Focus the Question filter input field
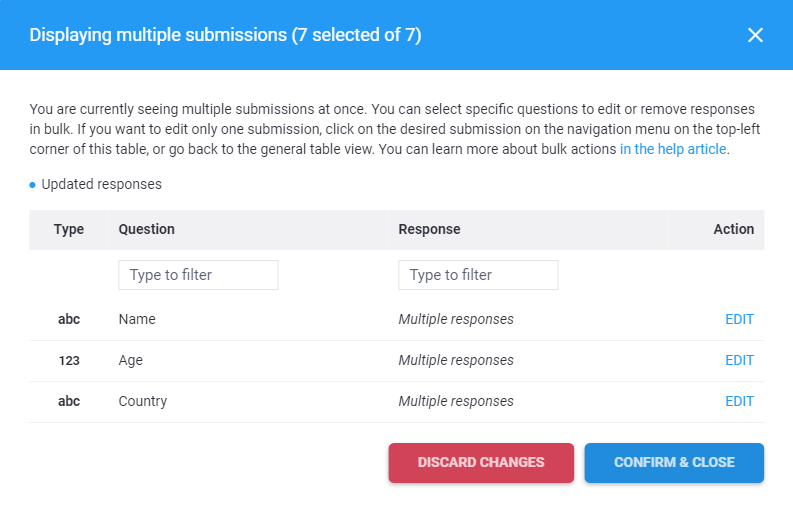The image size is (793, 516). [198, 275]
